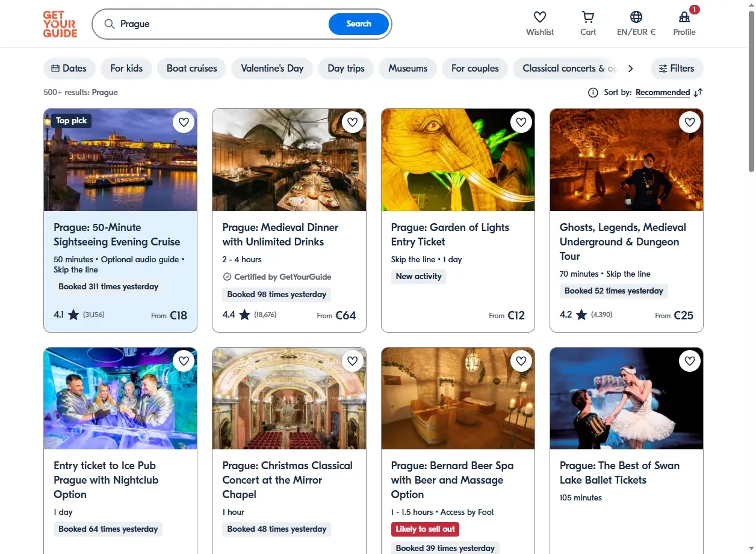The height and width of the screenshot is (554, 756).
Task: Click the Booked 311 times yesterday badge
Action: point(108,287)
